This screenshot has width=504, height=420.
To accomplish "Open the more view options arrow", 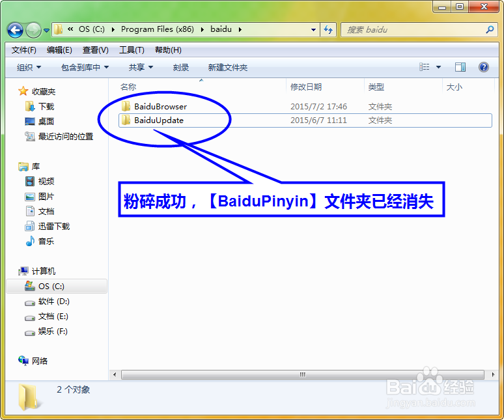I will point(438,67).
